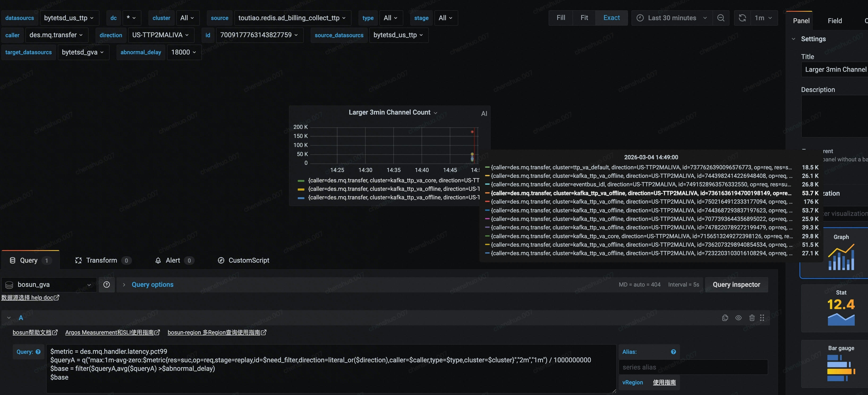This screenshot has width=868, height=395.
Task: Click the zoom out time range icon
Action: 721,18
